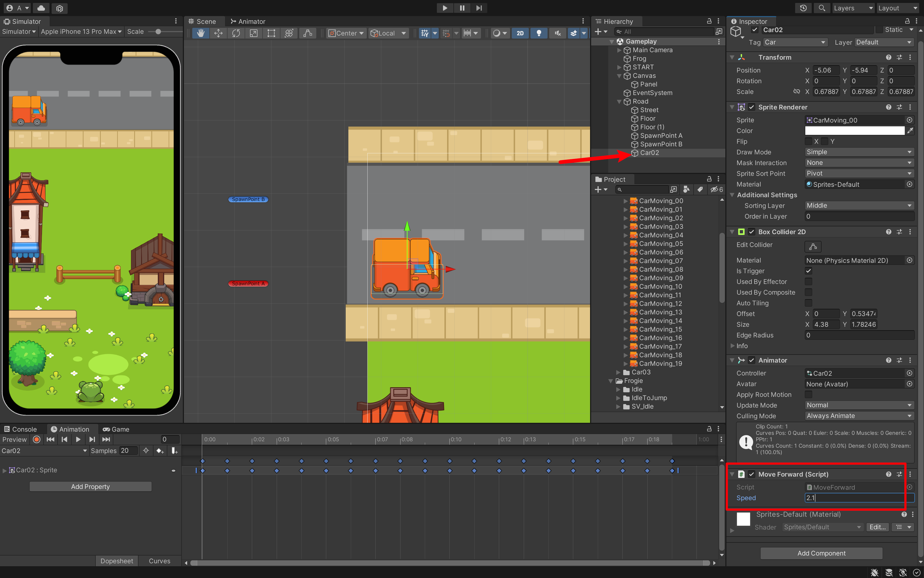Click the Sprite Color swatch
Viewport: 924px width, 578px height.
coord(854,131)
